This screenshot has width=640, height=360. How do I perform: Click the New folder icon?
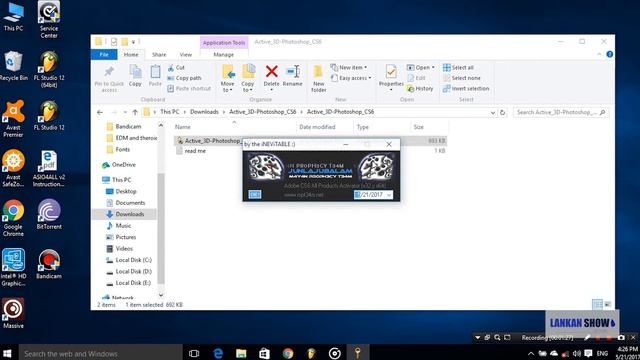[318, 72]
